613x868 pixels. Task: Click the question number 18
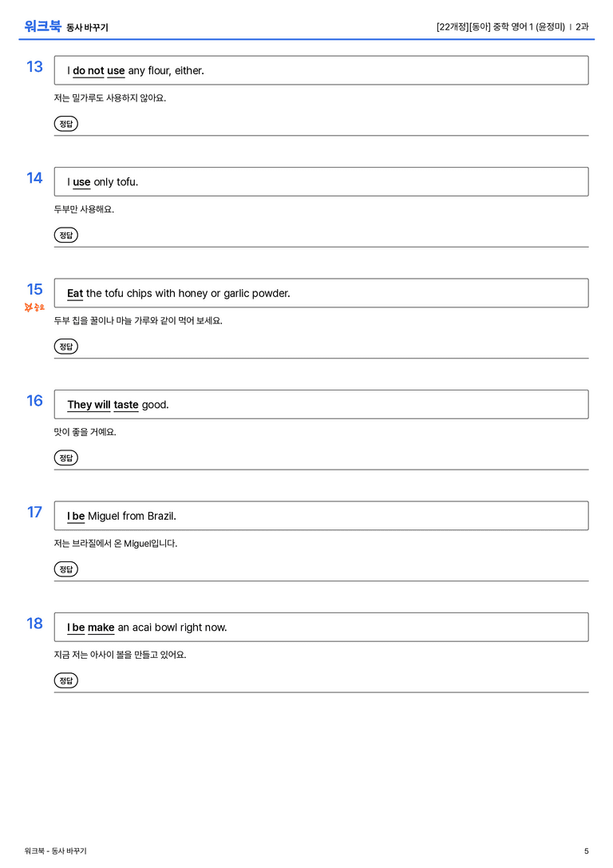(34, 623)
